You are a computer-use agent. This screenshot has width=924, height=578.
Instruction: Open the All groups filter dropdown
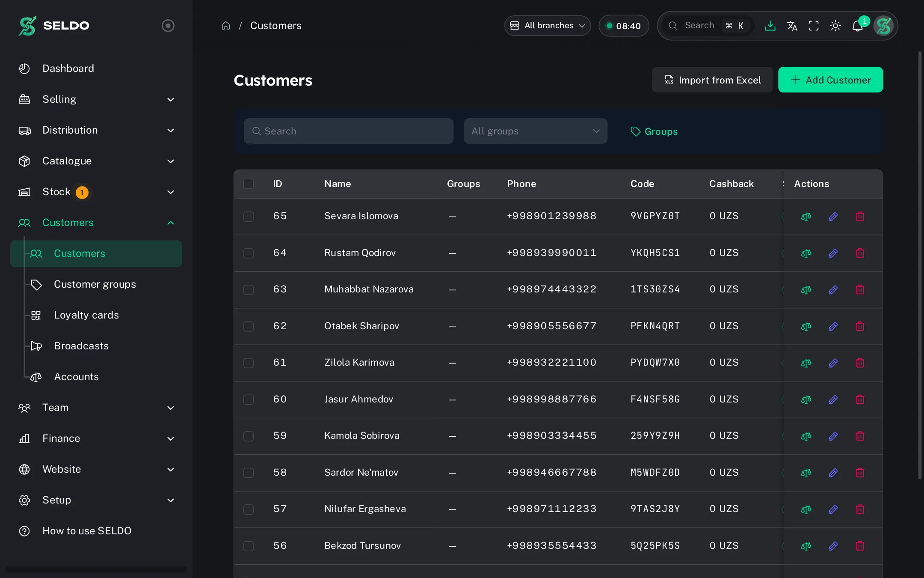536,131
